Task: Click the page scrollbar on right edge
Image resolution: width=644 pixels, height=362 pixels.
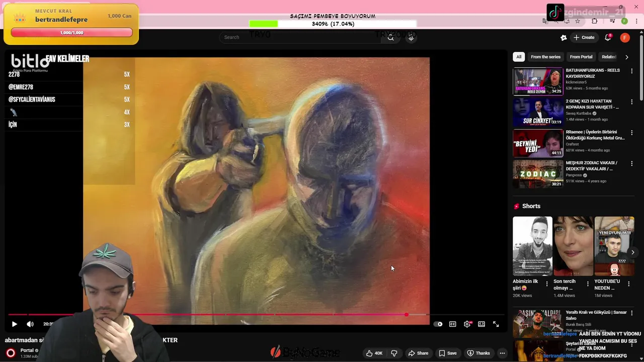Action: (641, 68)
